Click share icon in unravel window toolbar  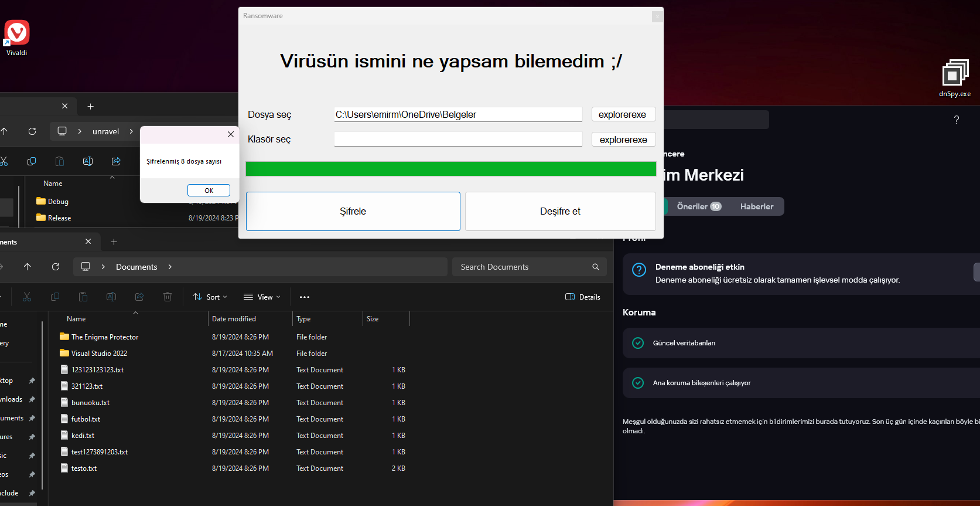pyautogui.click(x=116, y=161)
